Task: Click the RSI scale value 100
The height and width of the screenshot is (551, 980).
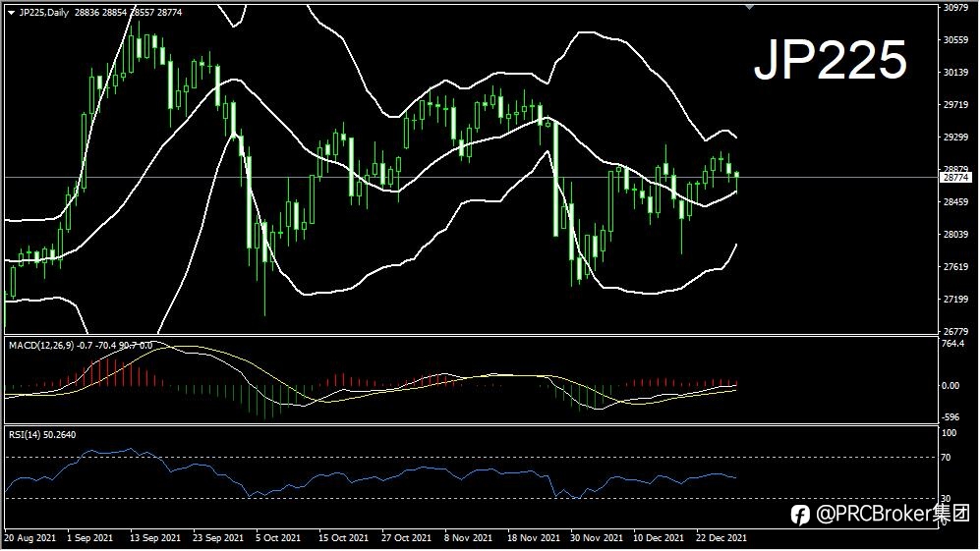Action: (x=949, y=433)
